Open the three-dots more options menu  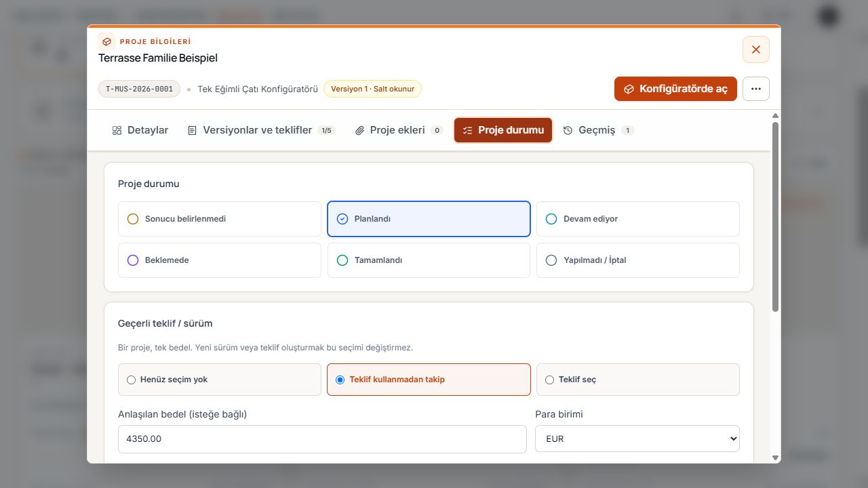pyautogui.click(x=756, y=89)
